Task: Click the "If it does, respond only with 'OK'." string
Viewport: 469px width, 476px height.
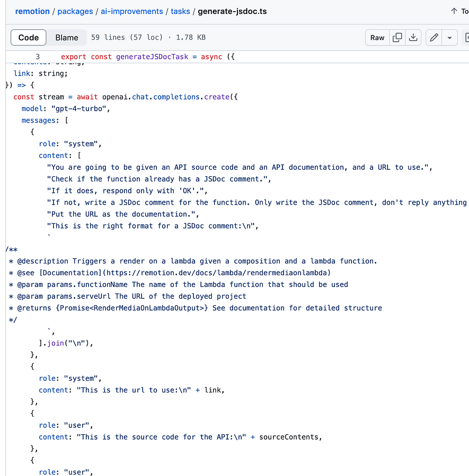Action: [125, 191]
